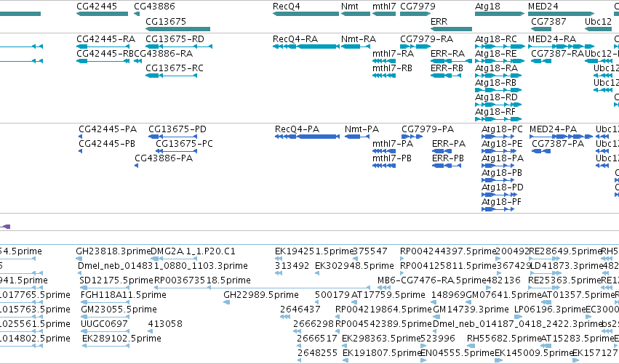Click the Ubc12 gene label
619x364 pixels.
(x=598, y=21)
